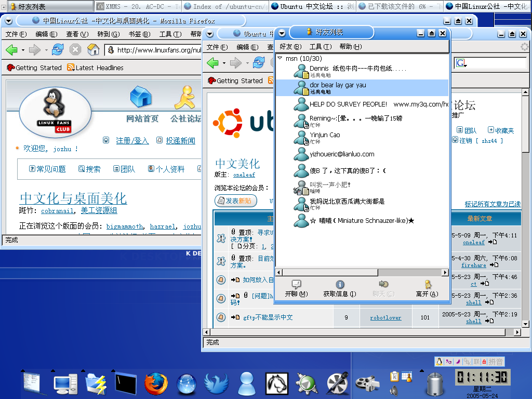Open the blue globe browser dock icon

tap(187, 384)
